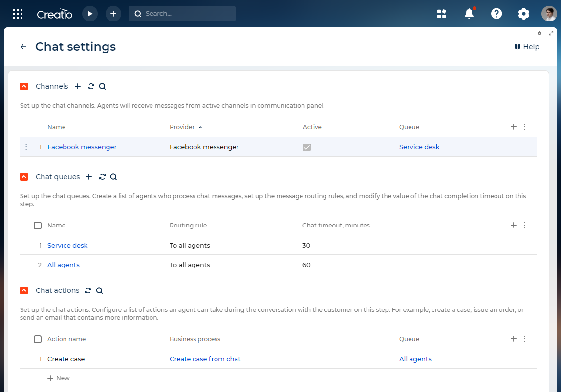This screenshot has height=392, width=561.
Task: Select all chat actions checkbox
Action: (x=38, y=339)
